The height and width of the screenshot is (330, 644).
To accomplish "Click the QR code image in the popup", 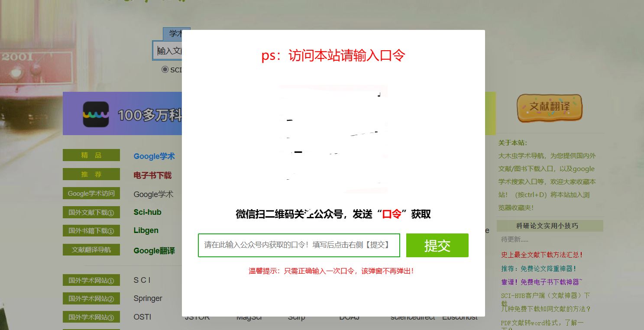I will click(x=333, y=139).
